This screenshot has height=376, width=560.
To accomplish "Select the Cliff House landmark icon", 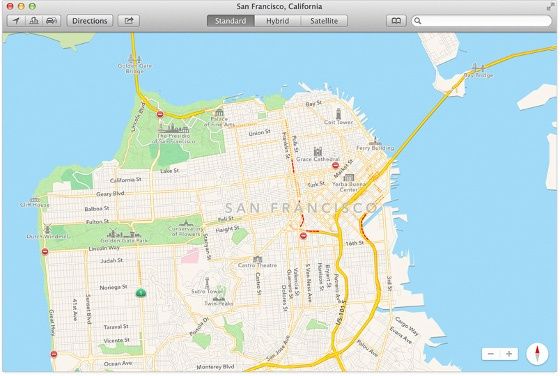I will coord(35,200).
